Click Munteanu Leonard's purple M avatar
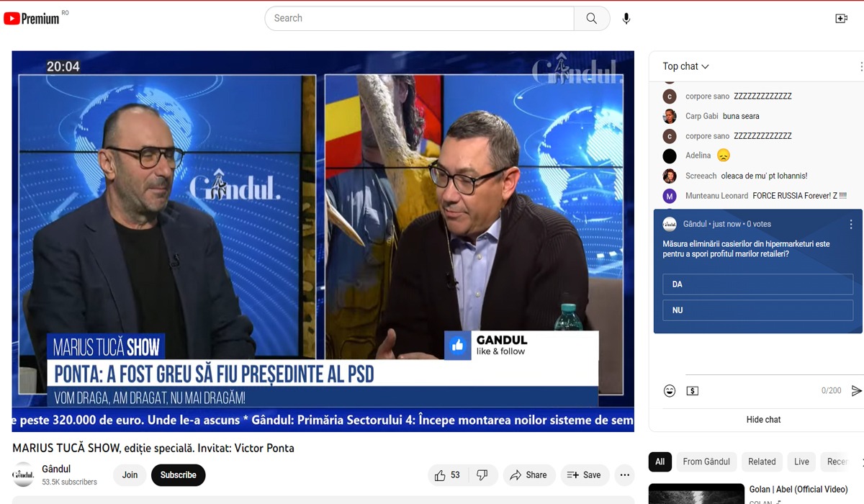864x504 pixels. coord(670,196)
